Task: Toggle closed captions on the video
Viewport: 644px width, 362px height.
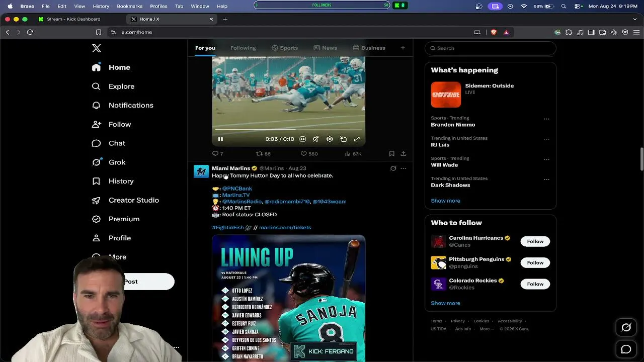Action: pos(302,139)
